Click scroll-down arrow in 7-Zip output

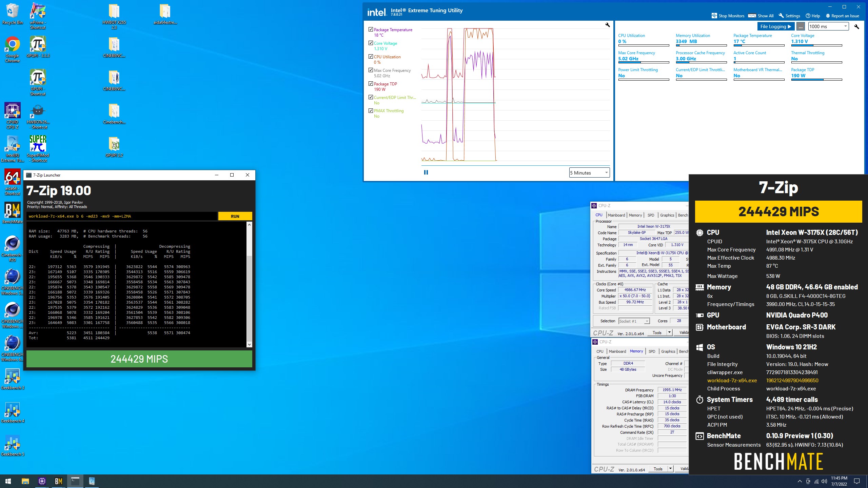[249, 345]
